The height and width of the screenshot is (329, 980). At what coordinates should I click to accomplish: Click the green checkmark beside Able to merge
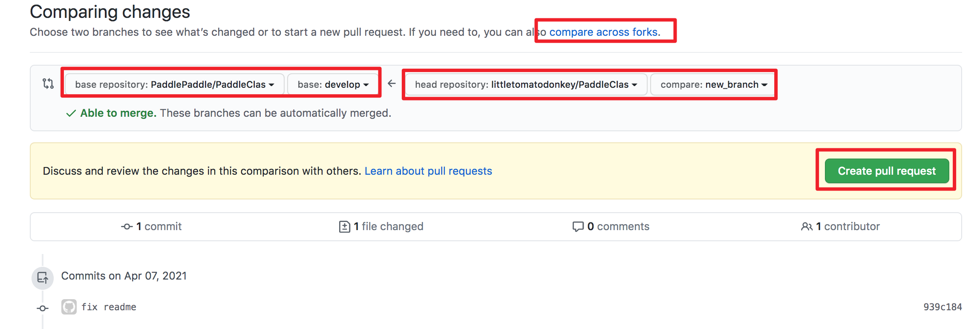pos(71,113)
